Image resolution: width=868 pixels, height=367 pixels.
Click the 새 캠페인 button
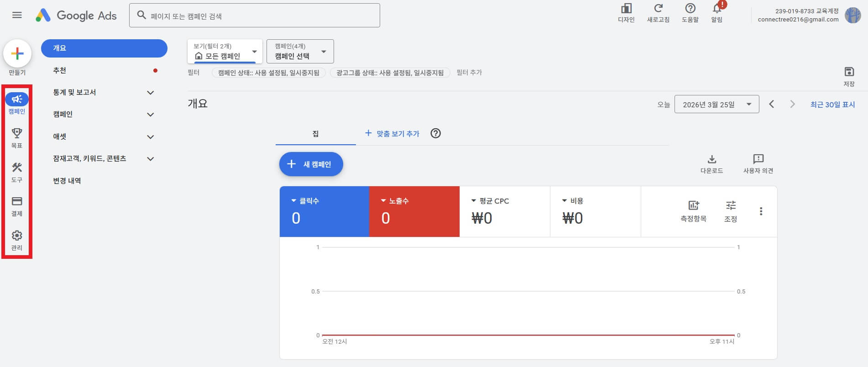point(311,164)
